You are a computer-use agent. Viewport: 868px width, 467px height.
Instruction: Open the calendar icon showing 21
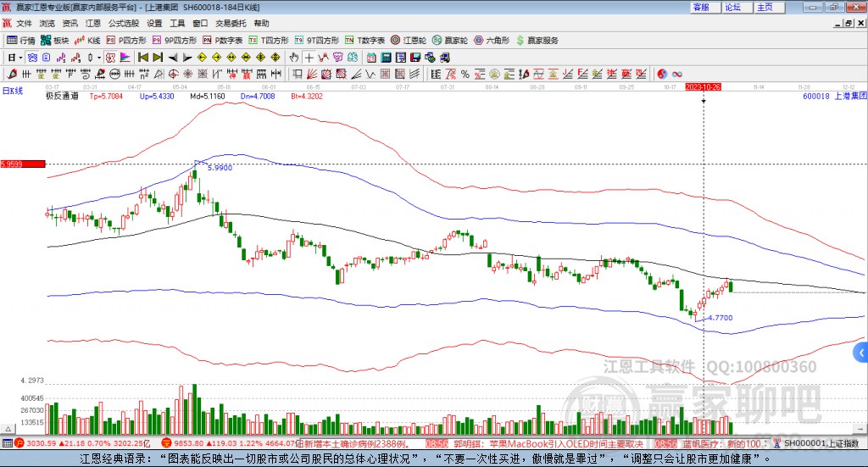pyautogui.click(x=371, y=58)
